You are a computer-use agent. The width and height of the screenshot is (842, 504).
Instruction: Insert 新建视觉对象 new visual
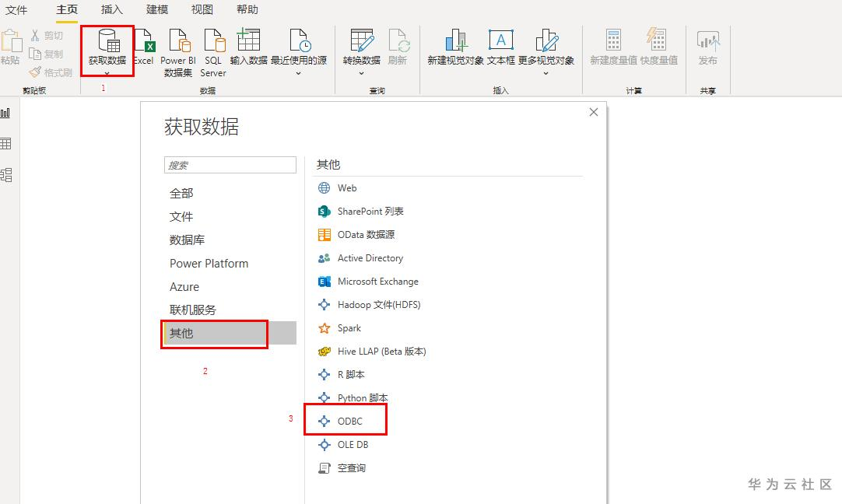coord(455,46)
